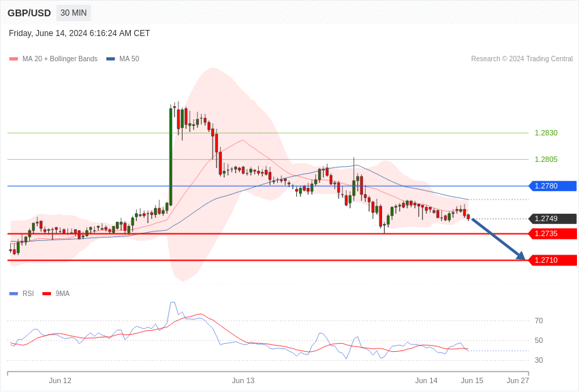Click the MA 50 legend label
Viewport: 579px width, 392px height.
[129, 59]
